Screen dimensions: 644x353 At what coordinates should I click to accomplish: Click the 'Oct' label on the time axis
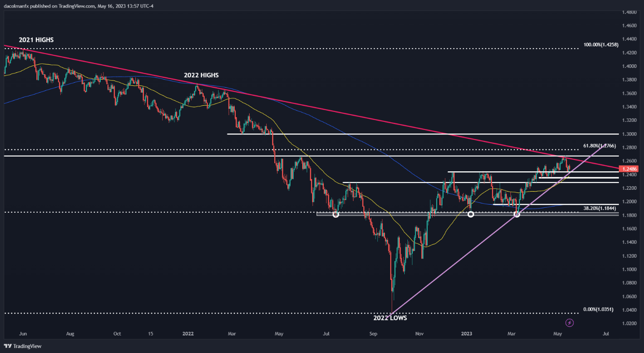[x=117, y=334]
